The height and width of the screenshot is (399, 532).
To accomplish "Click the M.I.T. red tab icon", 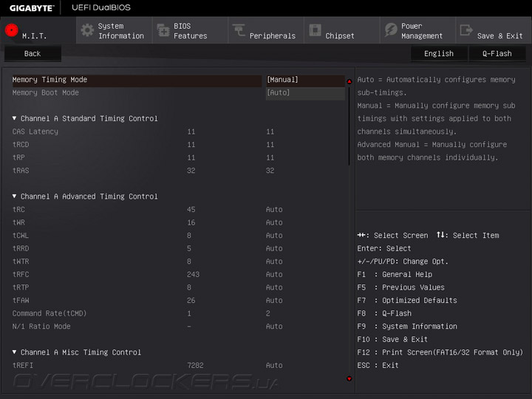I will point(11,30).
